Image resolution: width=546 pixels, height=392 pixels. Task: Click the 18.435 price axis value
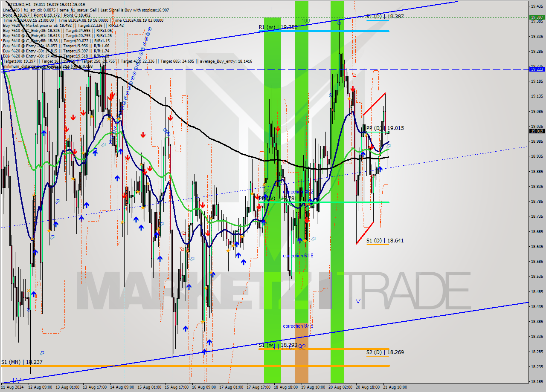(536, 306)
